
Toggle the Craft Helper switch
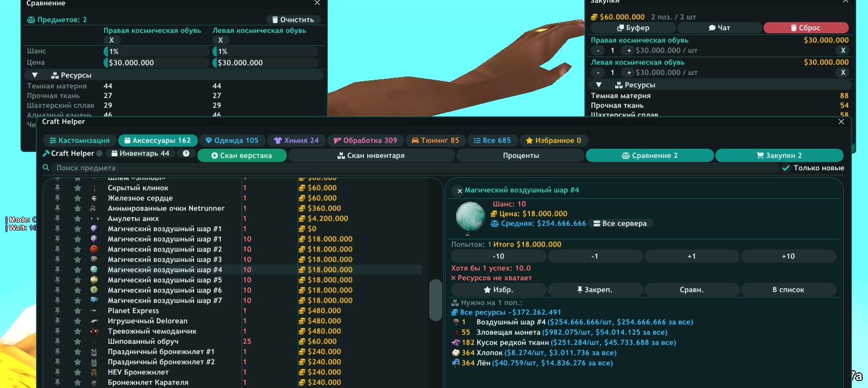coord(99,154)
